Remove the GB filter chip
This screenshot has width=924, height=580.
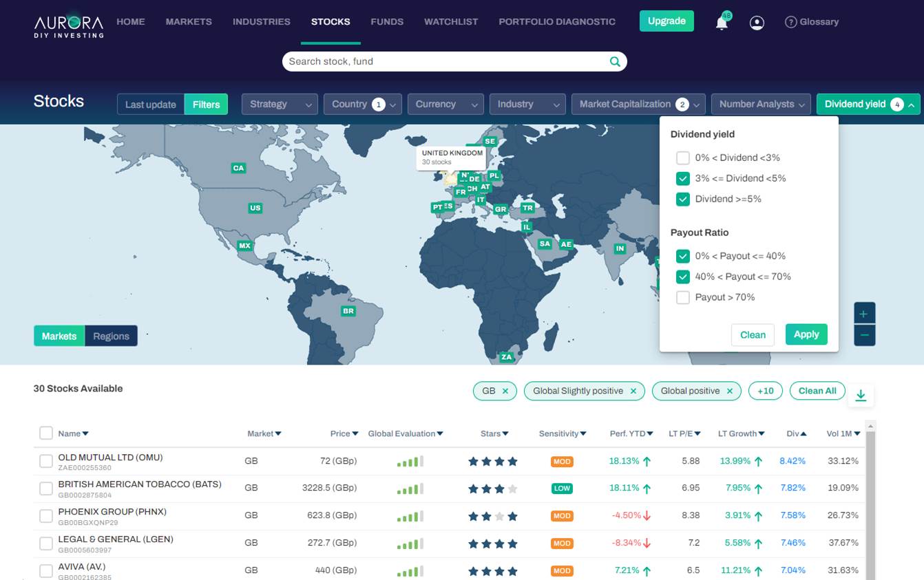click(505, 391)
